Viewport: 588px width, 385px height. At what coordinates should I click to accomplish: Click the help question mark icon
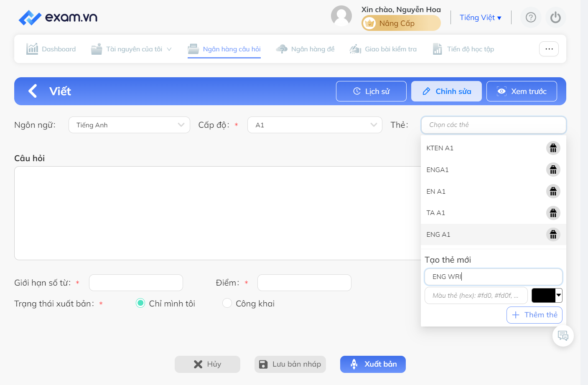coord(531,18)
